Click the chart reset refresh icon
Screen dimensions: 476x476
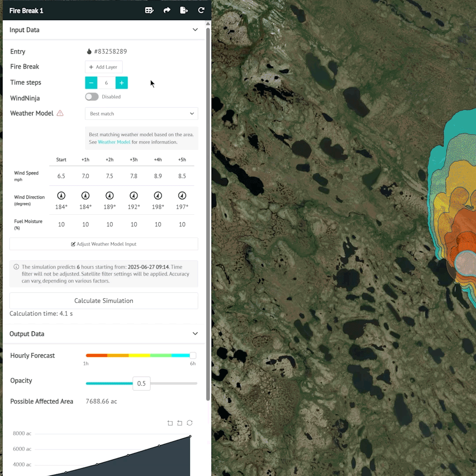(190, 423)
